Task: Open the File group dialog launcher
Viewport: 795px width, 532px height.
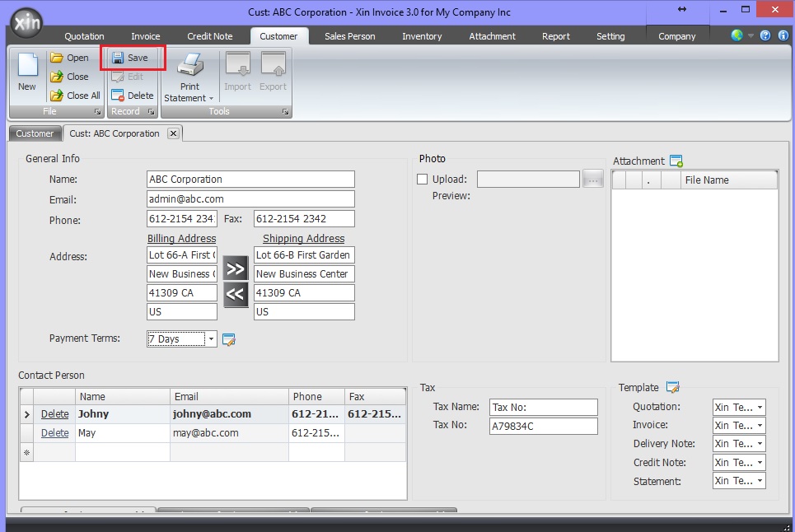Action: (97, 111)
